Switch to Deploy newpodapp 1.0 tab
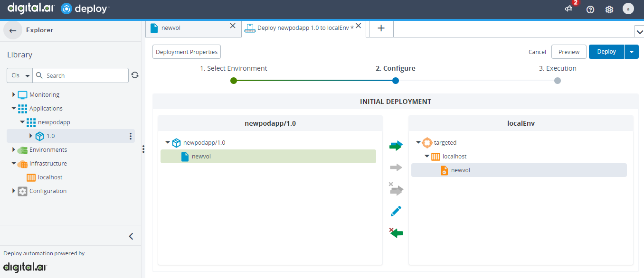Screen dimensions: 644x278 304,28
